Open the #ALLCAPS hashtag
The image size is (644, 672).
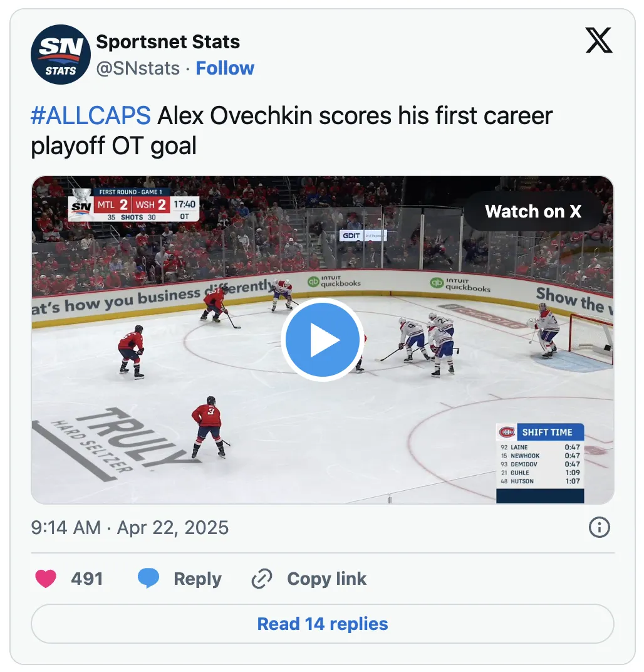point(90,116)
